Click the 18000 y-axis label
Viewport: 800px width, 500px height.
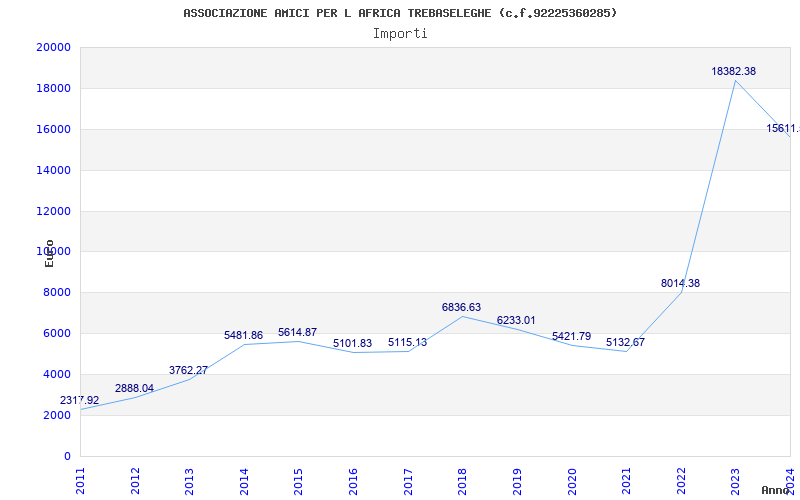tap(54, 89)
